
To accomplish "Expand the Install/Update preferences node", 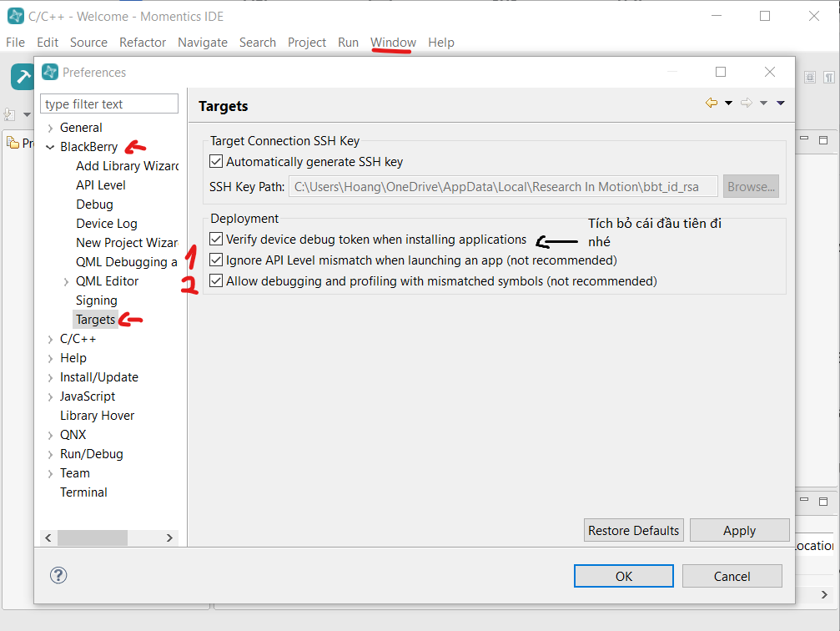I will click(x=50, y=378).
